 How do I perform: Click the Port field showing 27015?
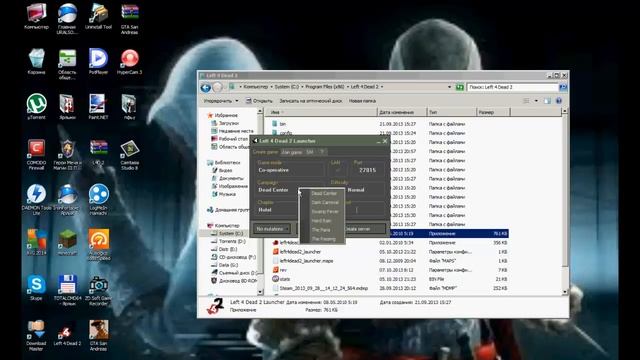click(x=367, y=170)
